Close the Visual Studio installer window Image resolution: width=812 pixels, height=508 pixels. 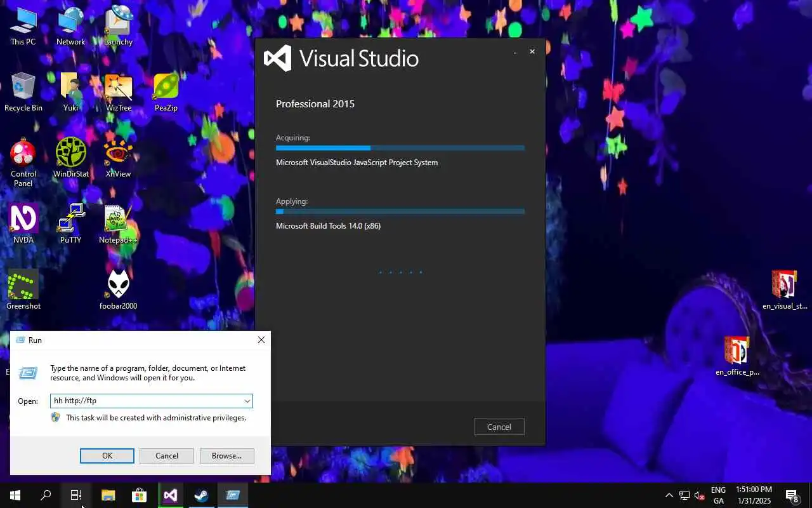[532, 51]
